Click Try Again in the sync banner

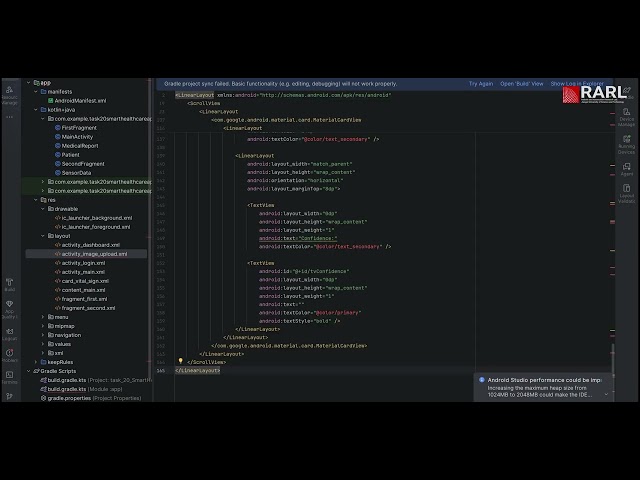[481, 84]
